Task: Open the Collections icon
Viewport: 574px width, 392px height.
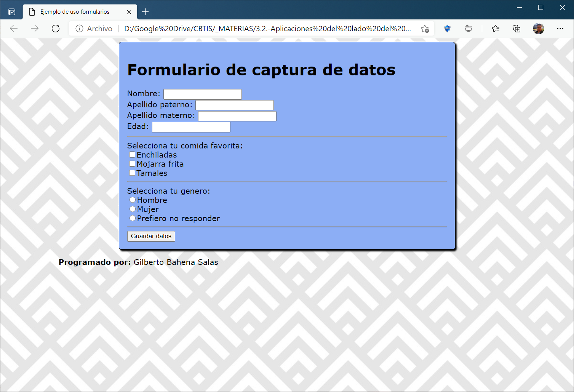Action: coord(516,29)
